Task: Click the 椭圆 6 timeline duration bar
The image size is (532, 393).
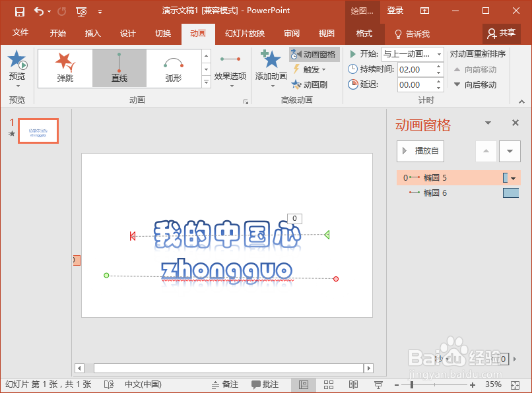Action: pyautogui.click(x=511, y=193)
